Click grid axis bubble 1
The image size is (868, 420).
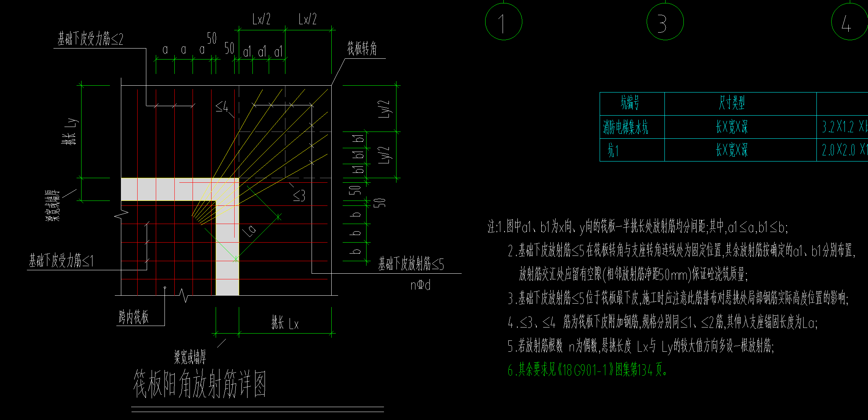[503, 22]
